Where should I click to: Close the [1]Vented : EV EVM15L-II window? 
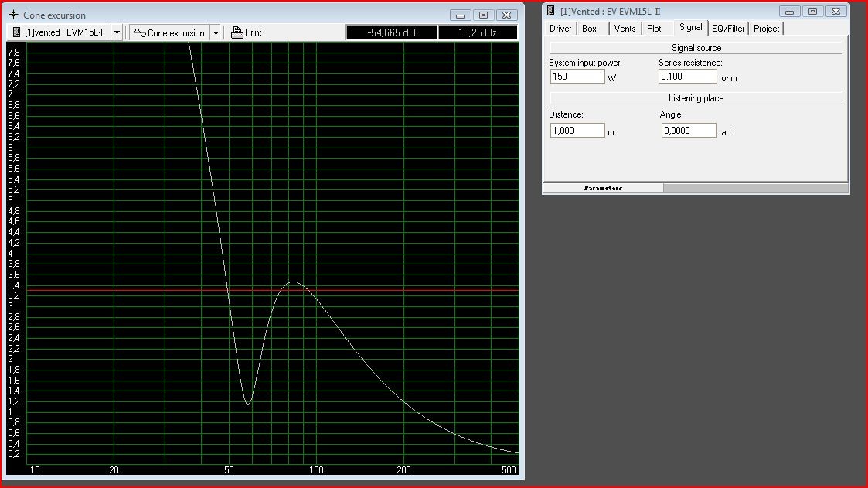coord(836,11)
